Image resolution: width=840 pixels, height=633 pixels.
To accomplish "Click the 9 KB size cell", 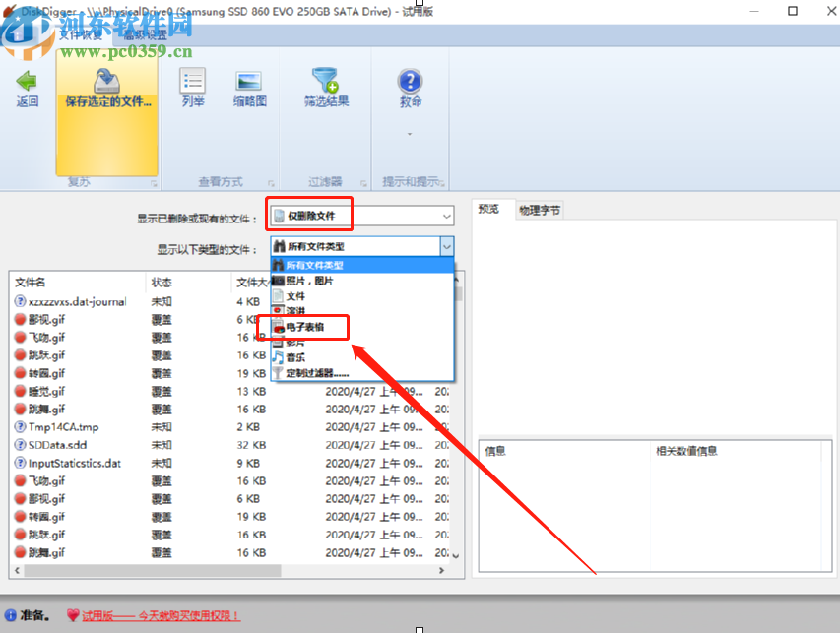I will 248,464.
